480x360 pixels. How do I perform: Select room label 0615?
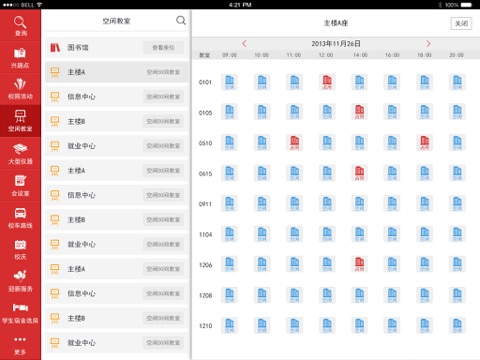tap(205, 174)
